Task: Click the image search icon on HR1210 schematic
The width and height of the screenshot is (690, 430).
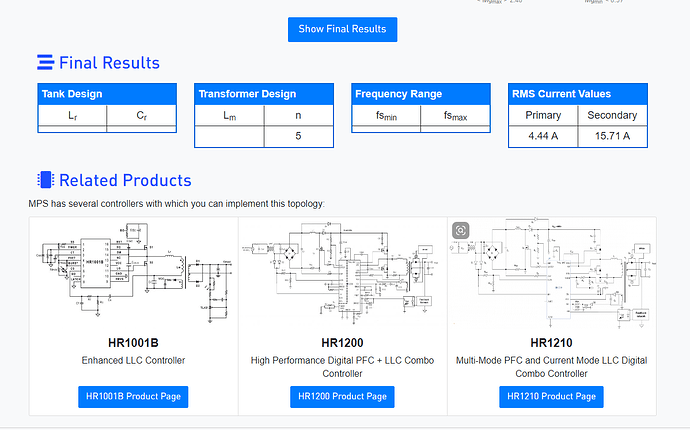Action: tap(460, 230)
